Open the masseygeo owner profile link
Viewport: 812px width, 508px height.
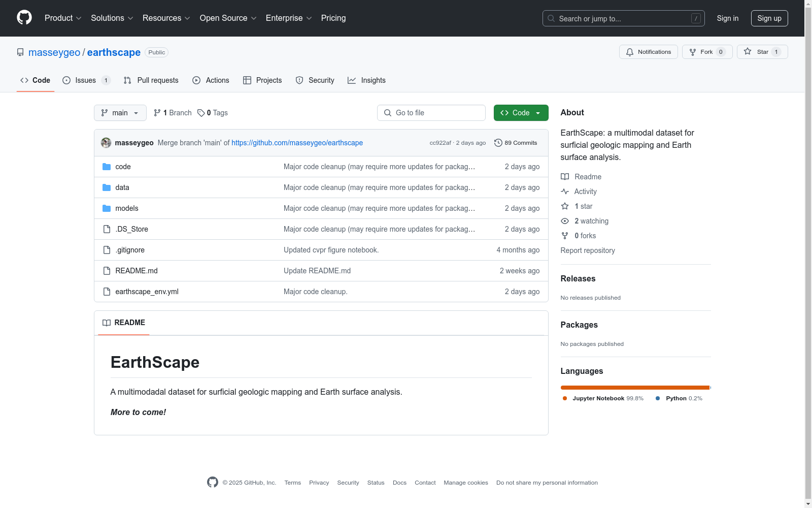[x=54, y=52]
